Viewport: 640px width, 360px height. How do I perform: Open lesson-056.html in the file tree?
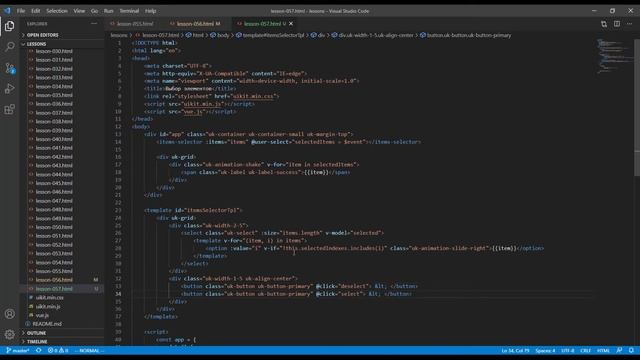pyautogui.click(x=54, y=280)
